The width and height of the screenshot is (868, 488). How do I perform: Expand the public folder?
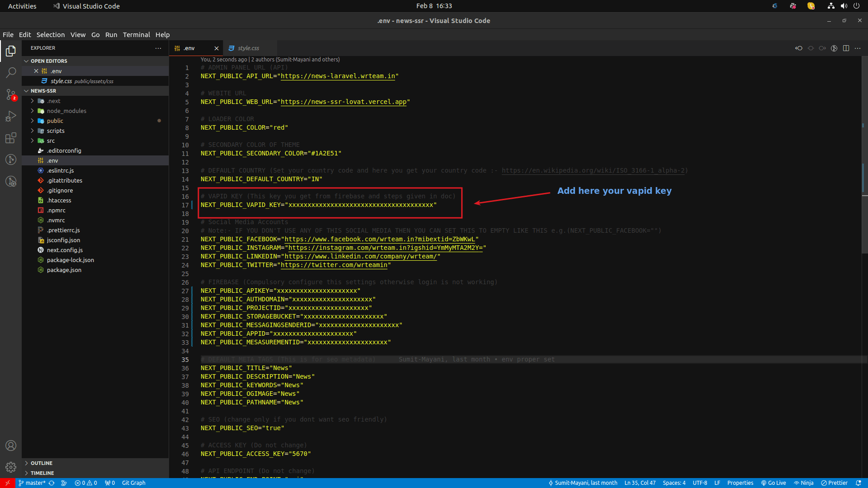coord(55,121)
